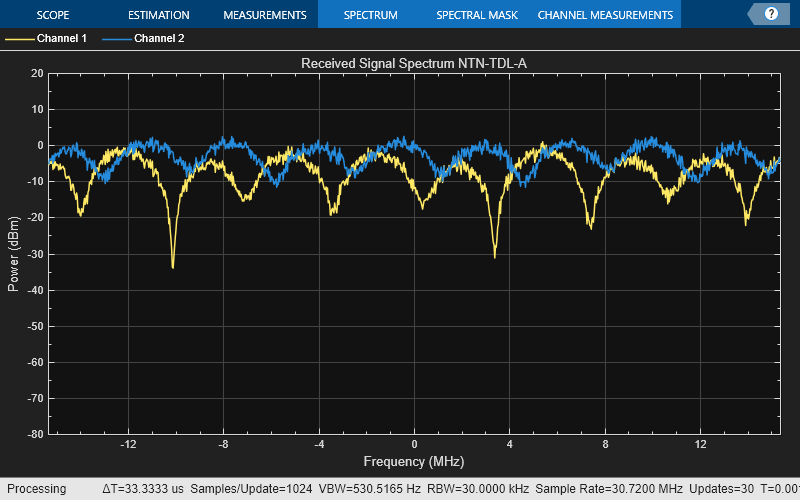Screen dimensions: 800x500
Task: Click the Power (dBm) axis label
Action: tap(13, 254)
